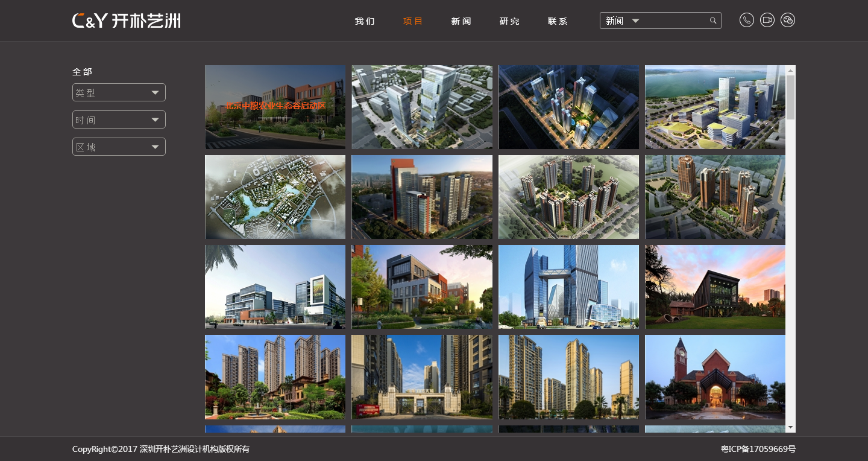Open 北京中粮农业生态谷启动区 project thumbnail
868x461 pixels.
[275, 107]
